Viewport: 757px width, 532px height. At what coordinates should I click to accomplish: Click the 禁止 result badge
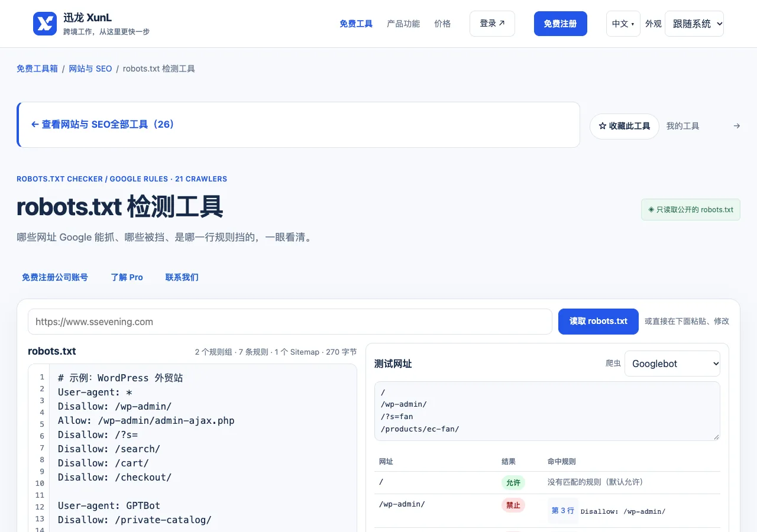[513, 505]
